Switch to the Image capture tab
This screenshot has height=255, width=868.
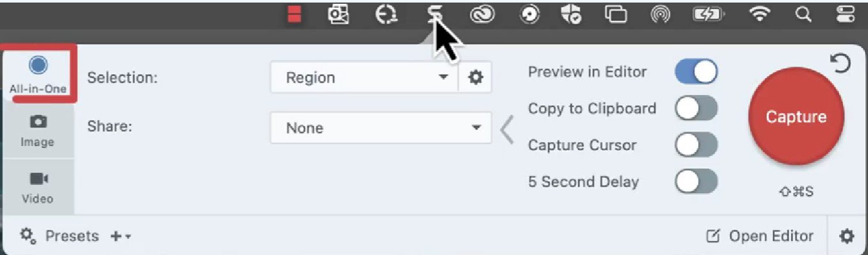pyautogui.click(x=37, y=131)
